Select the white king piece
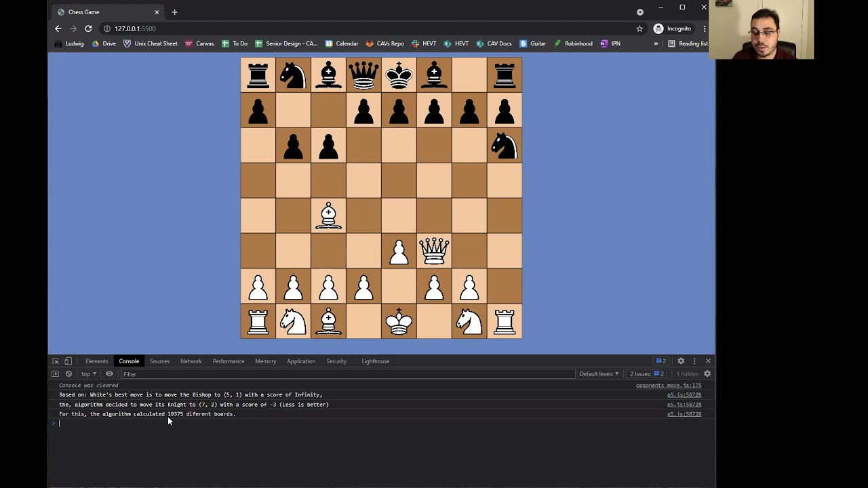The width and height of the screenshot is (868, 488). [399, 321]
